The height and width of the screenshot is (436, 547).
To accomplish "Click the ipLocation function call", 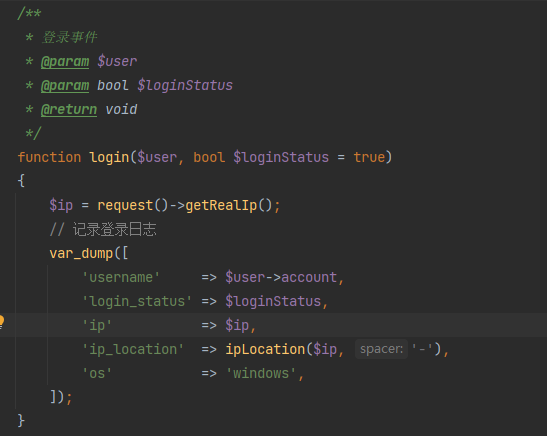I will [x=265, y=349].
